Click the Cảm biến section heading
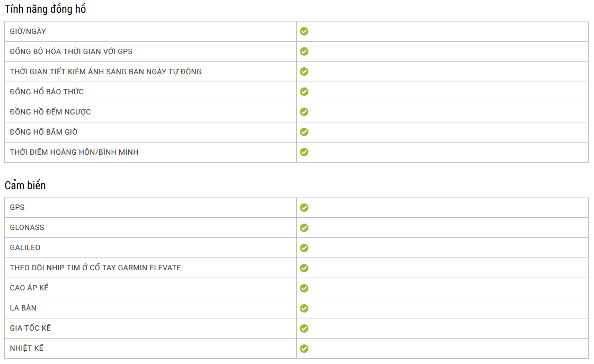This screenshot has width=594, height=364. 25,185
